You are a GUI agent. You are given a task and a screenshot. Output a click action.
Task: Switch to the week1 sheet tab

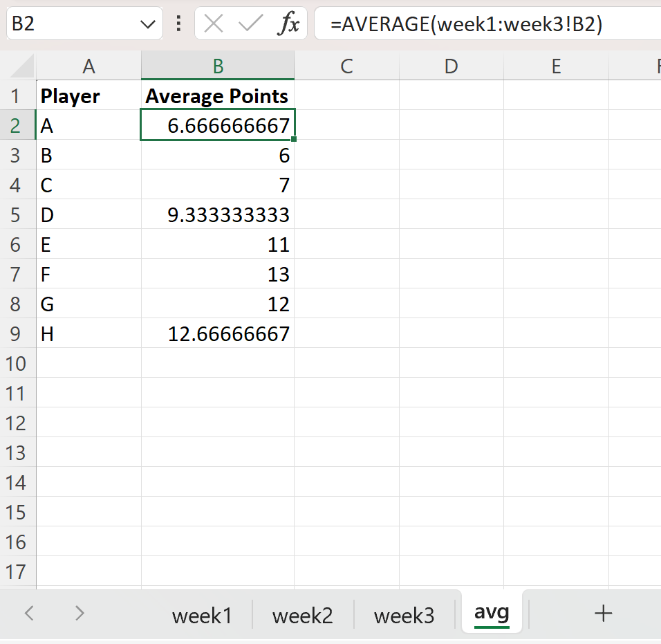201,615
